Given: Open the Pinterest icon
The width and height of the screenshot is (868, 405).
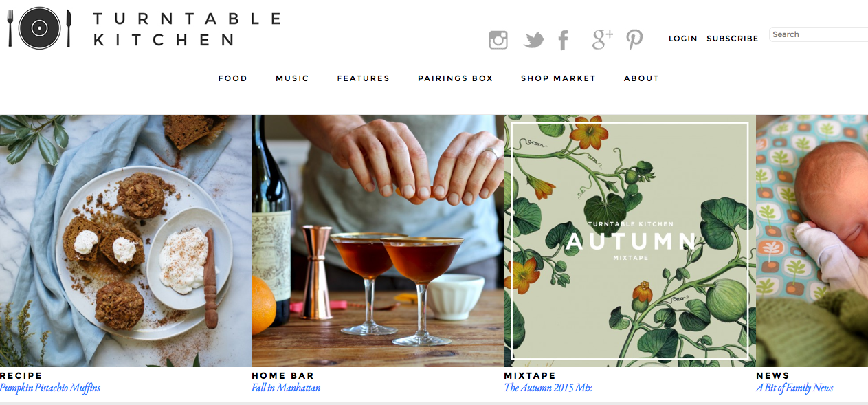Looking at the screenshot, I should tap(634, 40).
